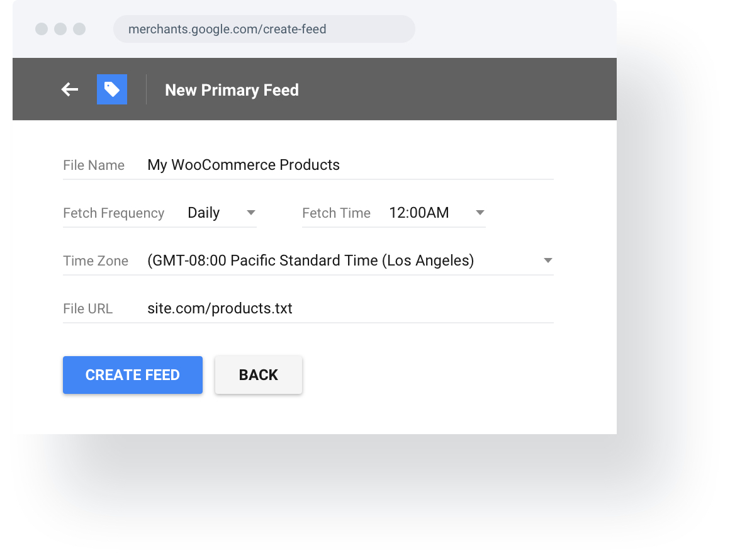Click the Fetch Frequency field label

pyautogui.click(x=113, y=213)
